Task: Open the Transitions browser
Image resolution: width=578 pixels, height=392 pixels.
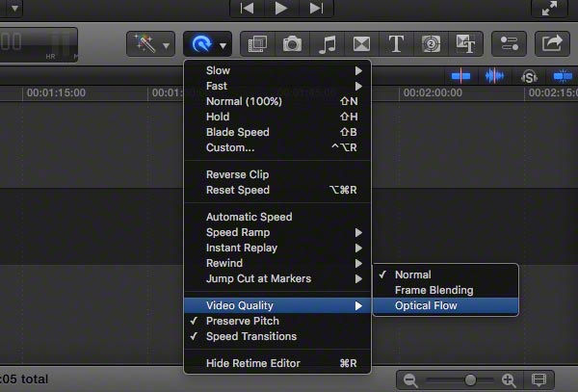Action: pos(361,44)
